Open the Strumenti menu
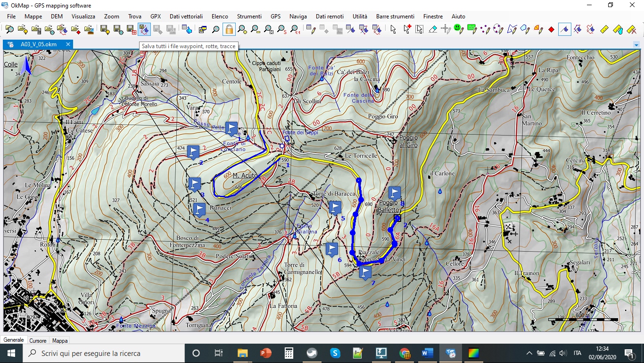 click(x=249, y=17)
